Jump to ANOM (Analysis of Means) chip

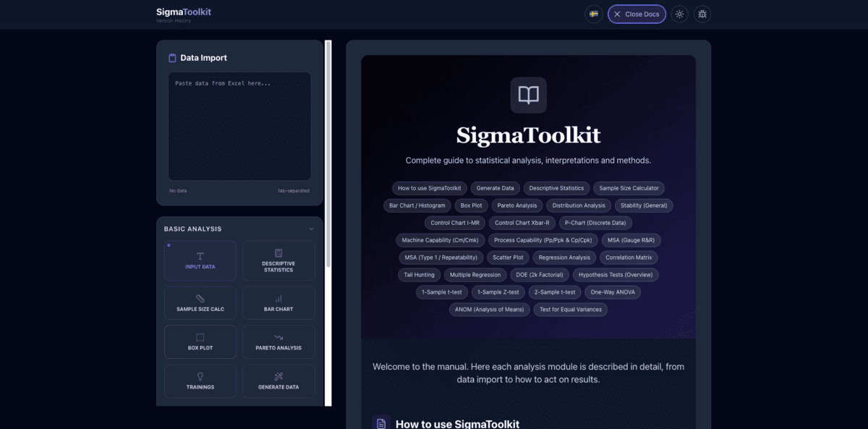pos(489,310)
